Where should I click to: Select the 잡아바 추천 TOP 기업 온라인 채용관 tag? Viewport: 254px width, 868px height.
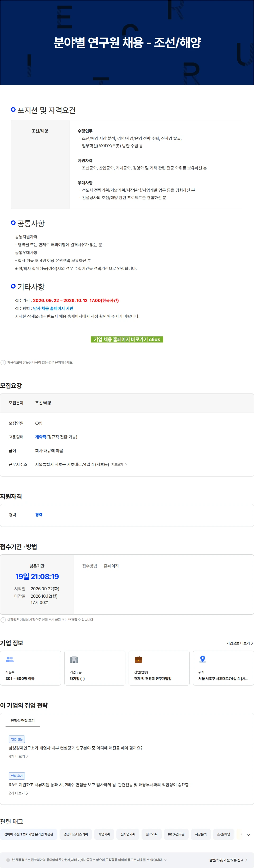tap(29, 834)
